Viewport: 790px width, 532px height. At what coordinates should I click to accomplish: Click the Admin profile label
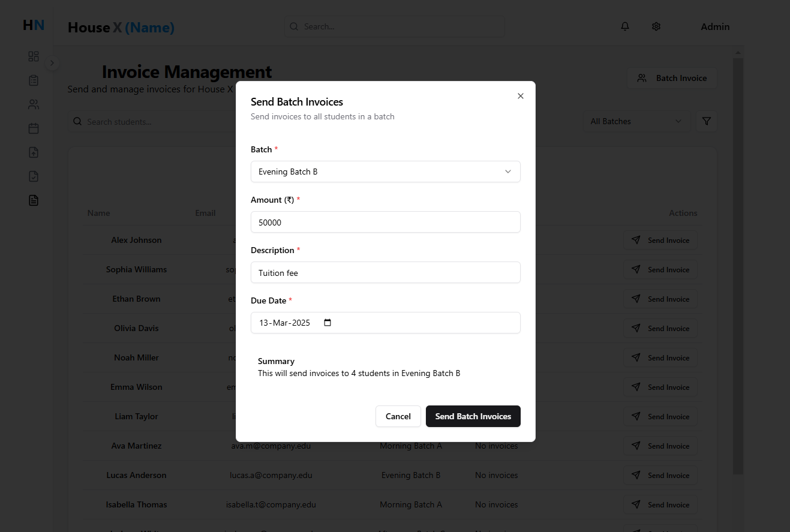715,26
